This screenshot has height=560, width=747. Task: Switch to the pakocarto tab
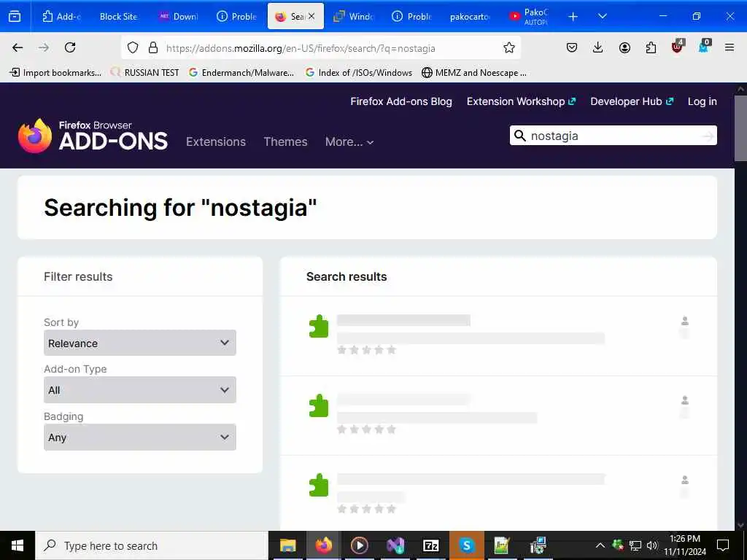pos(469,16)
